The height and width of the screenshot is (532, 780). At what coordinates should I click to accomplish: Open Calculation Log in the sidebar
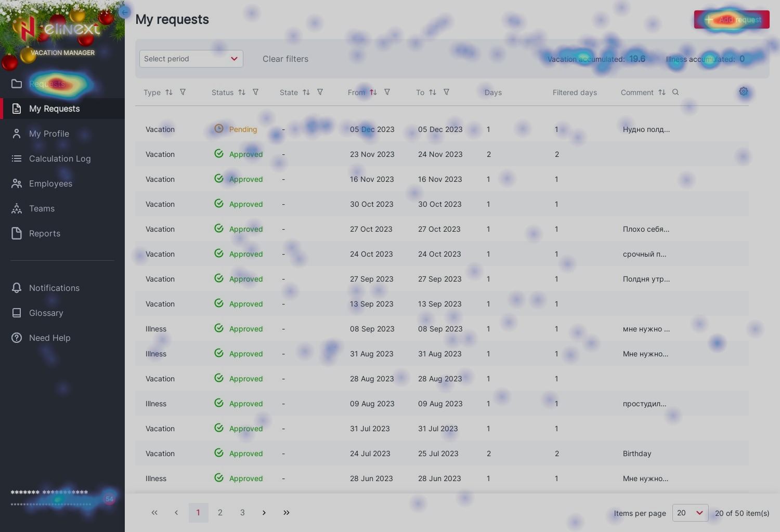click(59, 158)
